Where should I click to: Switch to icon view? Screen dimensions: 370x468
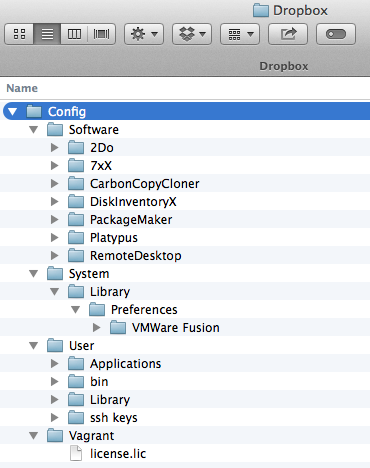click(x=19, y=34)
